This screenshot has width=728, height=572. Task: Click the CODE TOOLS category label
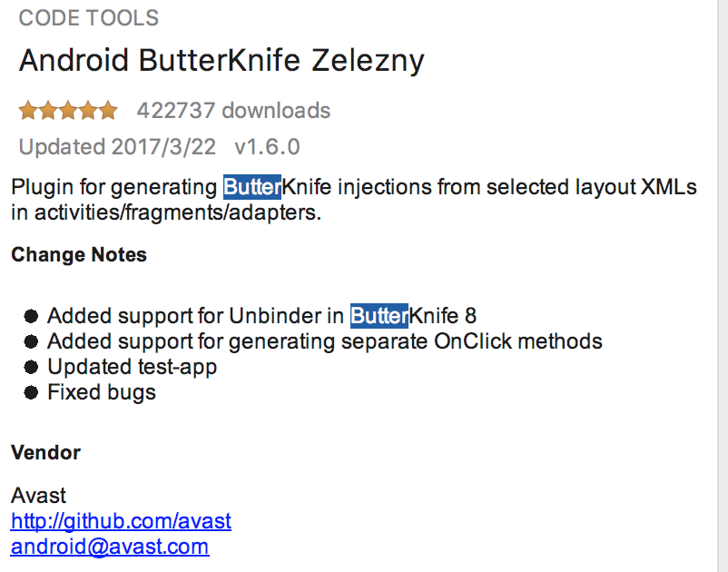(89, 18)
